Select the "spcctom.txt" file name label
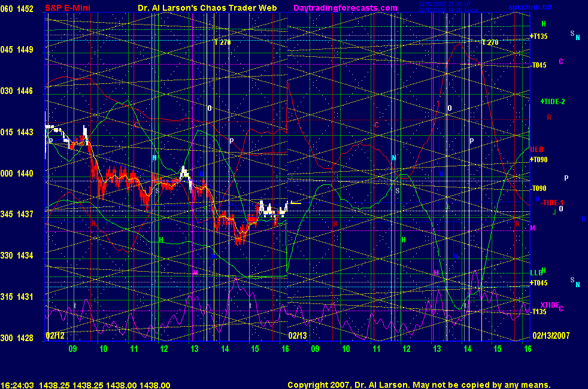 point(531,7)
